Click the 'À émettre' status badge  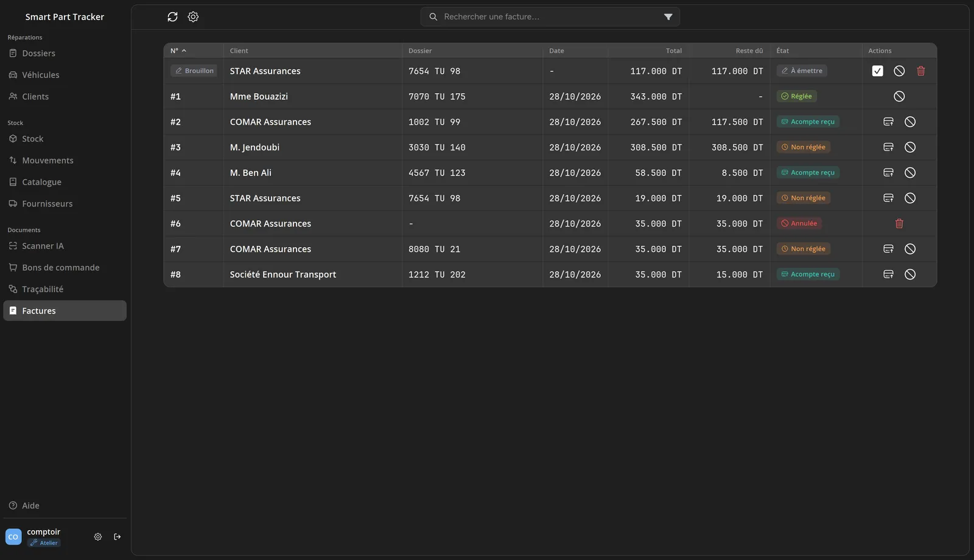(802, 71)
